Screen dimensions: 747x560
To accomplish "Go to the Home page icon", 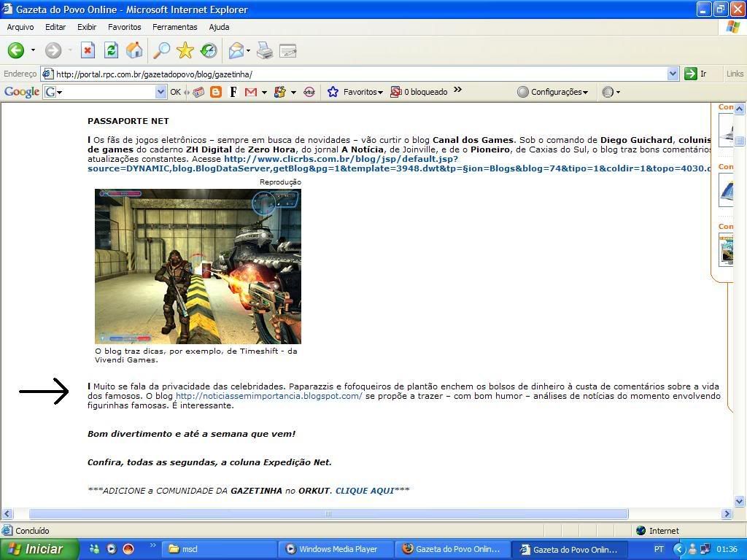I will click(x=134, y=50).
